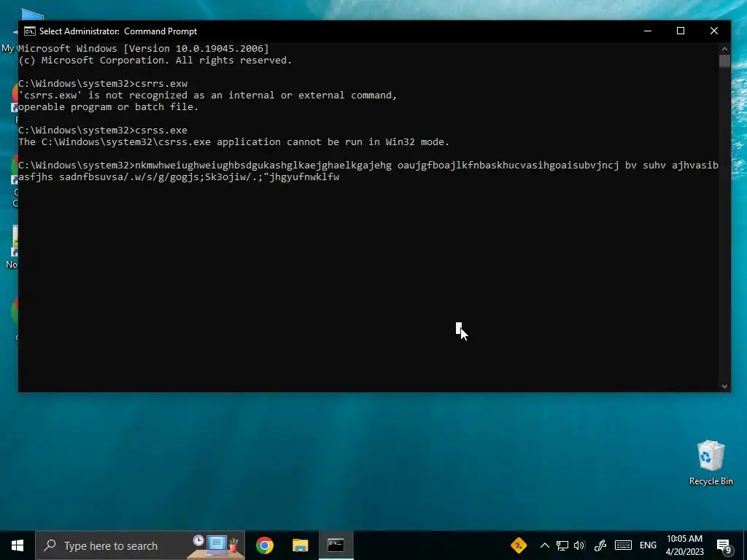Focus the 'Type here to search' box
Screen dimensions: 747x560
coord(140,545)
